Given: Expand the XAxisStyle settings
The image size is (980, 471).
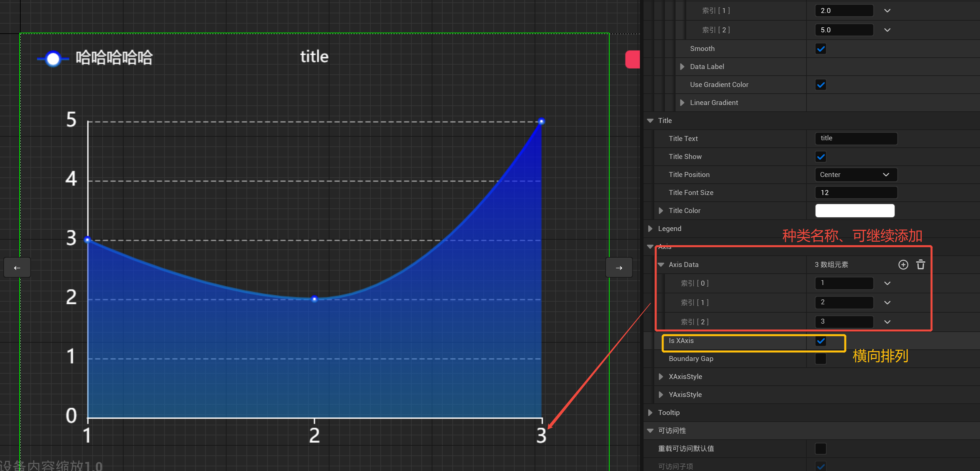Looking at the screenshot, I should [661, 376].
